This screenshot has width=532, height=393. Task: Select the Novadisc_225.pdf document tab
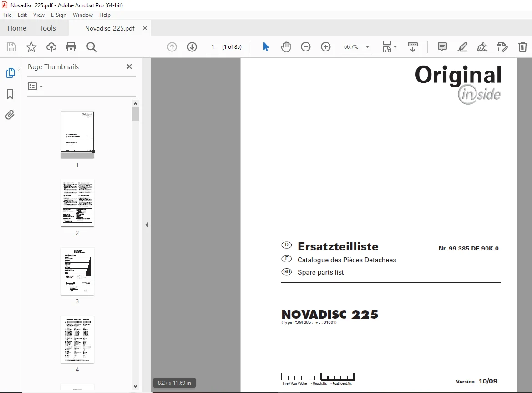click(x=110, y=28)
